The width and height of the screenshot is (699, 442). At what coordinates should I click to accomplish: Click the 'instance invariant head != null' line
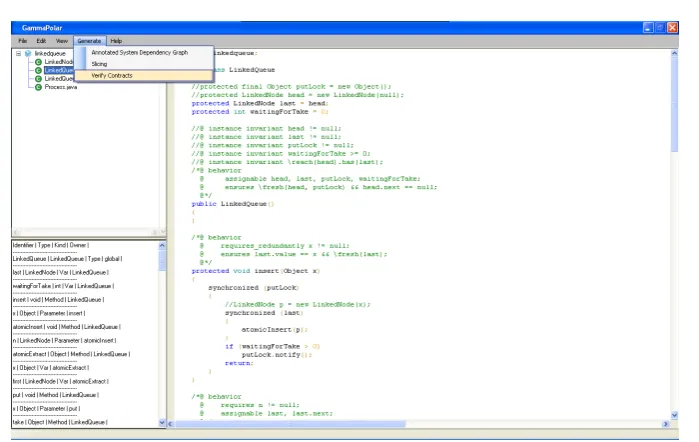[x=266, y=129]
